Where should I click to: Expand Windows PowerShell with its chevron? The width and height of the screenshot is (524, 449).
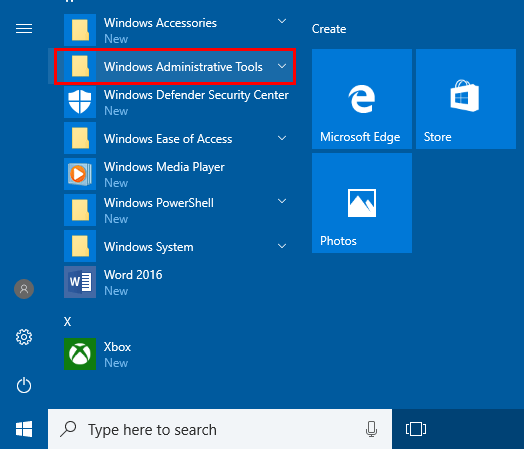pos(282,201)
